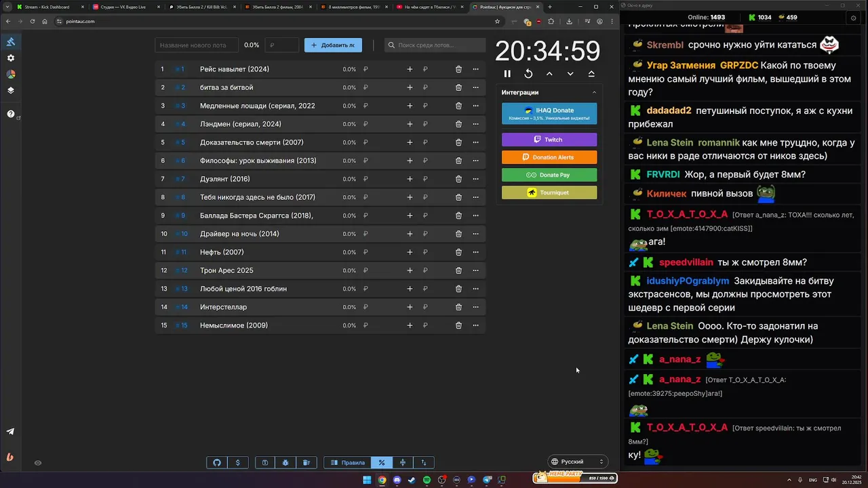Decrease timer with the down chevron

click(x=570, y=74)
